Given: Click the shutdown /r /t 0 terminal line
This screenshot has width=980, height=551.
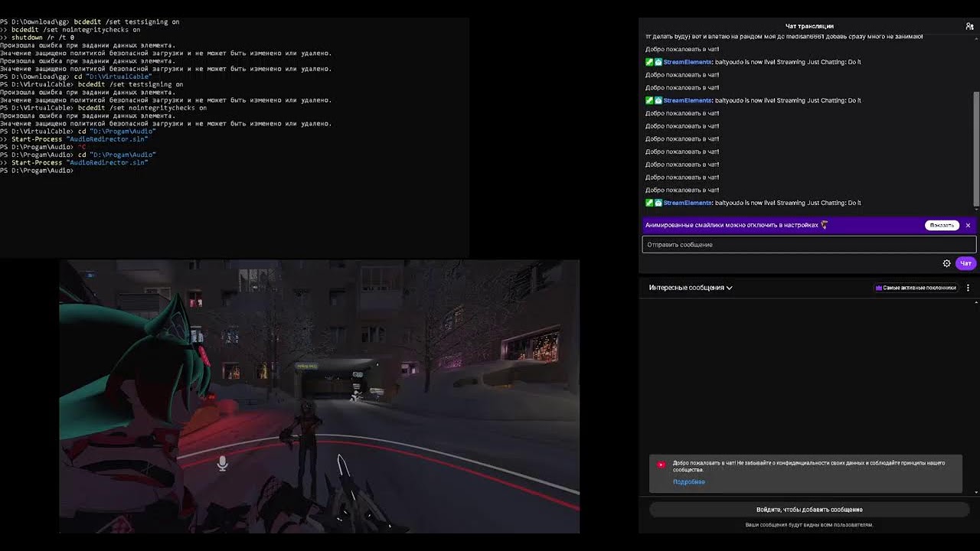Looking at the screenshot, I should (x=38, y=37).
